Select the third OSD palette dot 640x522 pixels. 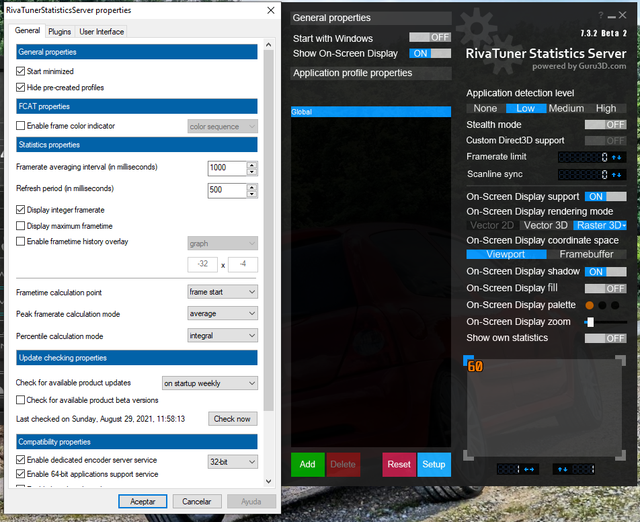click(x=615, y=305)
